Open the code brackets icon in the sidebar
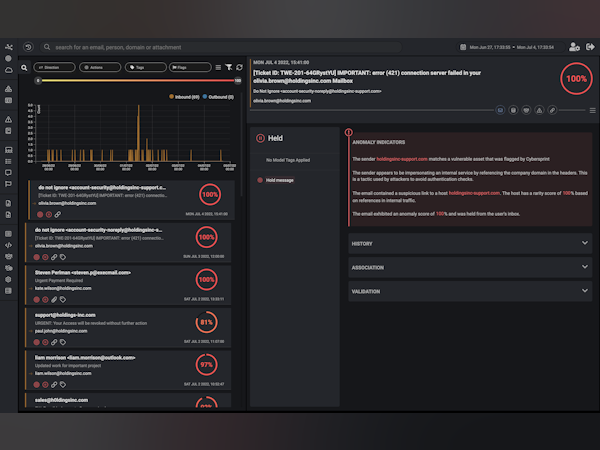 [x=8, y=245]
